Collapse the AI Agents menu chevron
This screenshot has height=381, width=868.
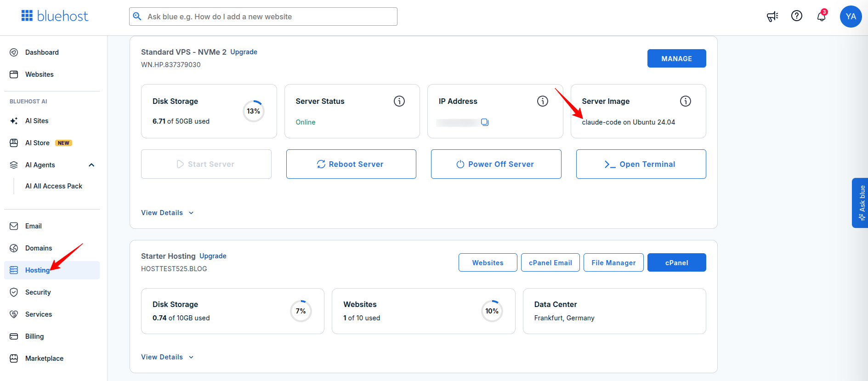pyautogui.click(x=91, y=165)
